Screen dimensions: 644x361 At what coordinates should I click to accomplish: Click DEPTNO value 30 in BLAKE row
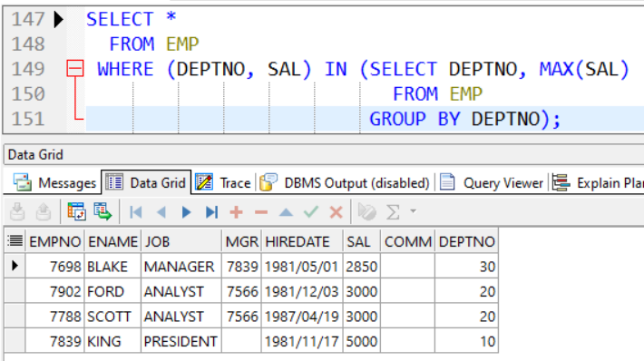[466, 267]
